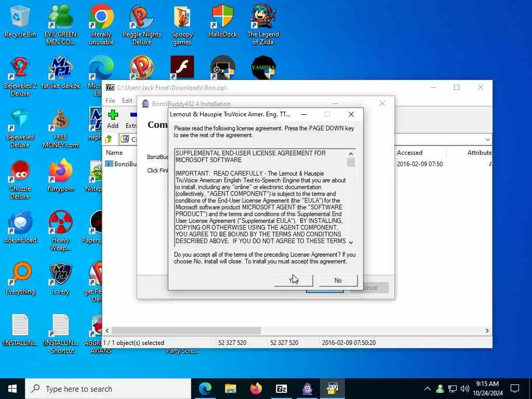The width and height of the screenshot is (532, 399).
Task: Click the Adobe Flash desktop icon
Action: point(182,67)
